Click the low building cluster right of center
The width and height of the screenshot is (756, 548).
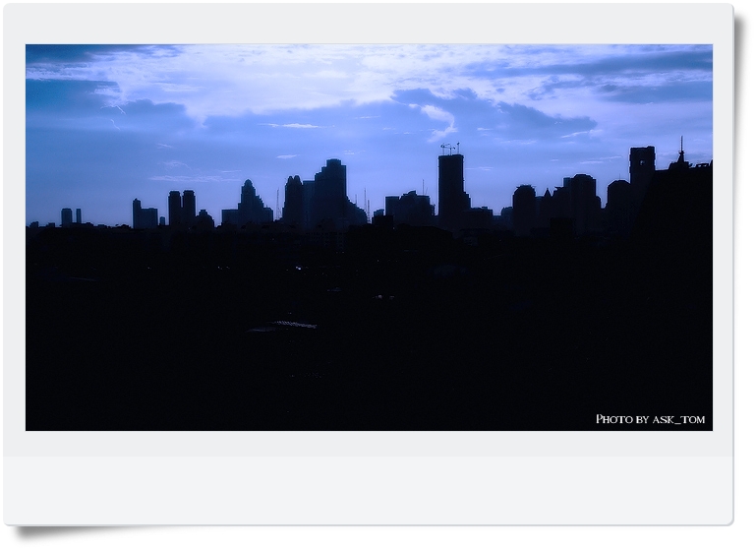pyautogui.click(x=409, y=208)
